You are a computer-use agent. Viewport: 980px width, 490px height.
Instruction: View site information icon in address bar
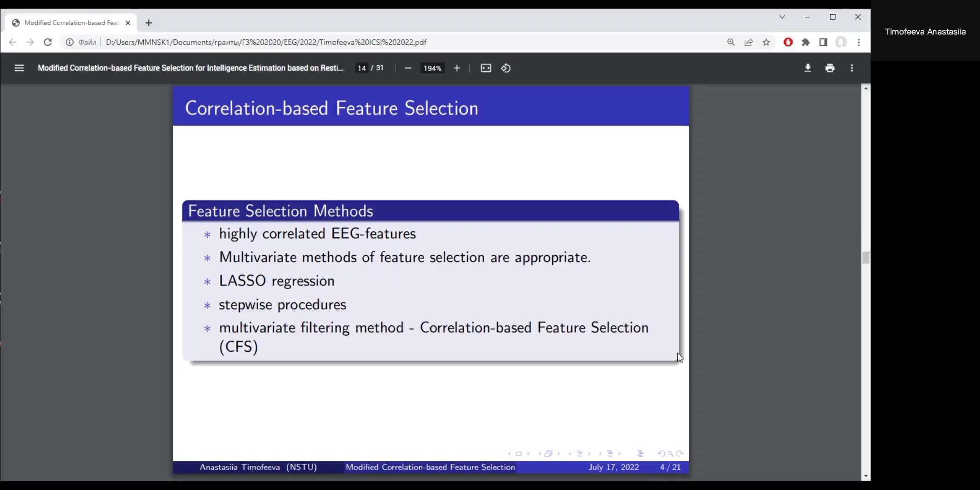pyautogui.click(x=69, y=42)
